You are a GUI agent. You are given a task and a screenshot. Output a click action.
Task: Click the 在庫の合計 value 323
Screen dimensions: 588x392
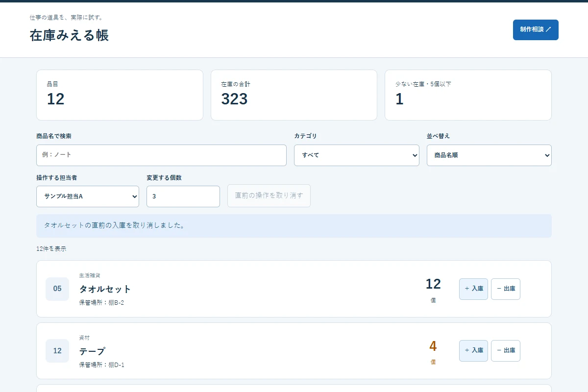coord(234,99)
